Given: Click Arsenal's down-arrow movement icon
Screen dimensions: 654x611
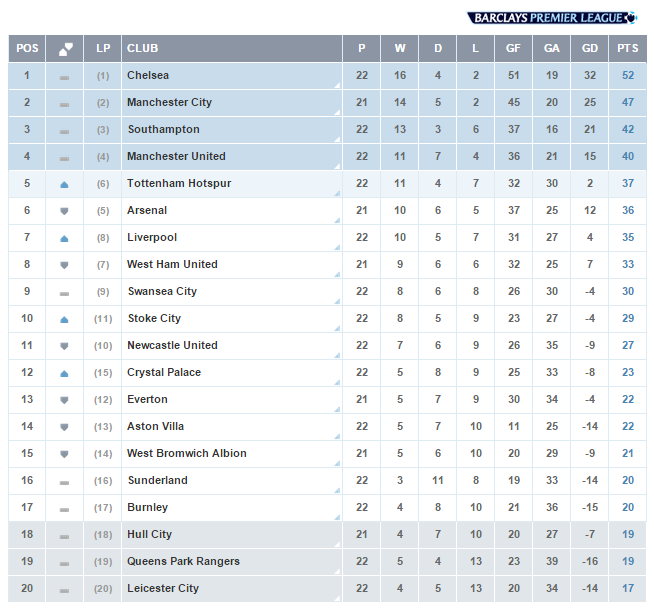Looking at the screenshot, I should (x=65, y=211).
